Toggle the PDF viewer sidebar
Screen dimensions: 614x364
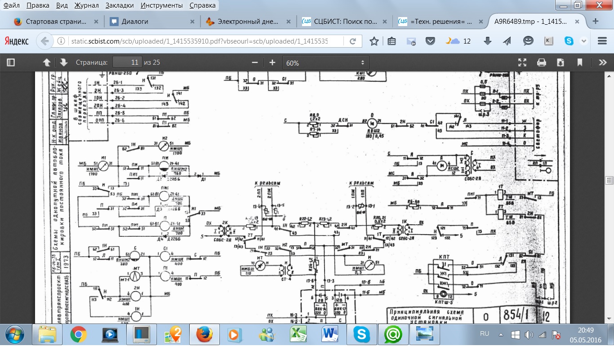(11, 63)
